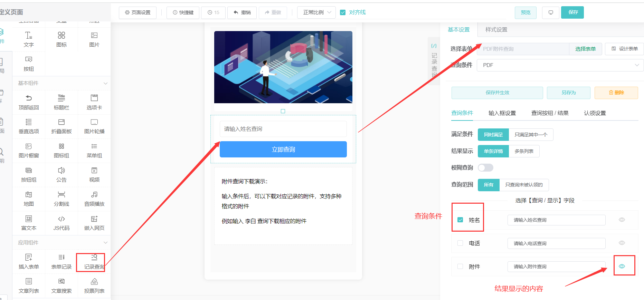Add the 地图 map component
This screenshot has width=644, height=300.
coord(29,199)
